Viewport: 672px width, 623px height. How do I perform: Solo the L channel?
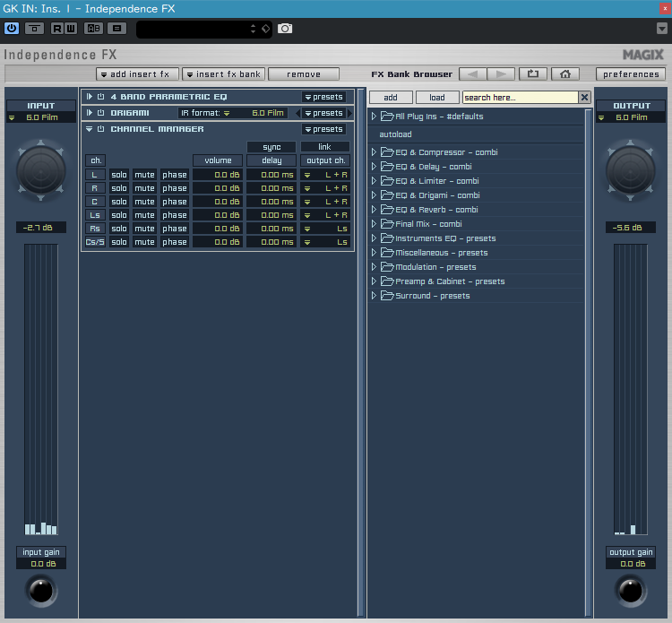click(x=119, y=175)
